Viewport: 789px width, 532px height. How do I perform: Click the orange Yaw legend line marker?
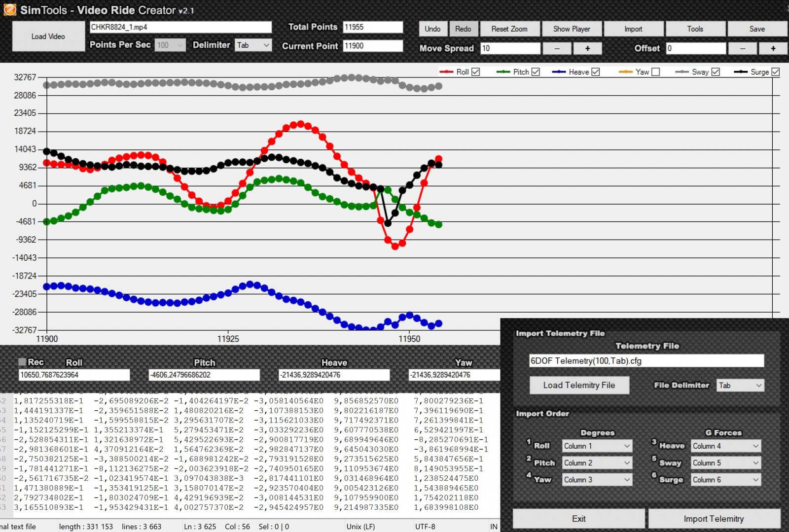[x=625, y=72]
